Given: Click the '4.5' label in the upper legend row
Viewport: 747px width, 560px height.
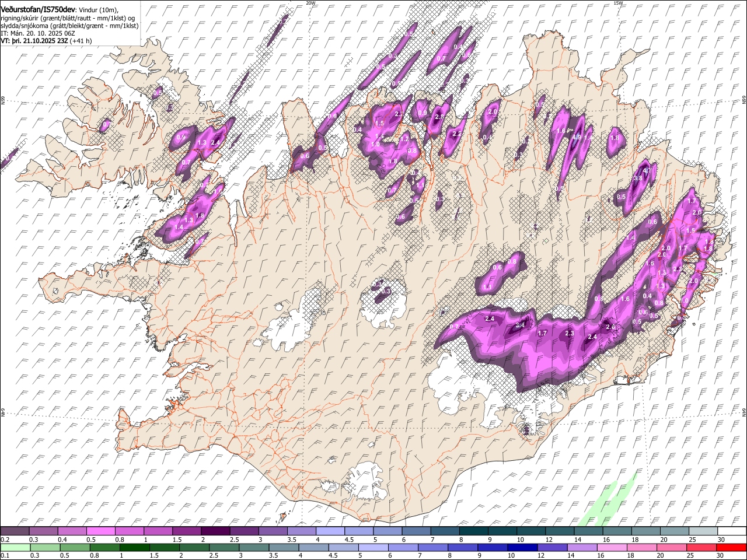Looking at the screenshot, I should coord(350,540).
